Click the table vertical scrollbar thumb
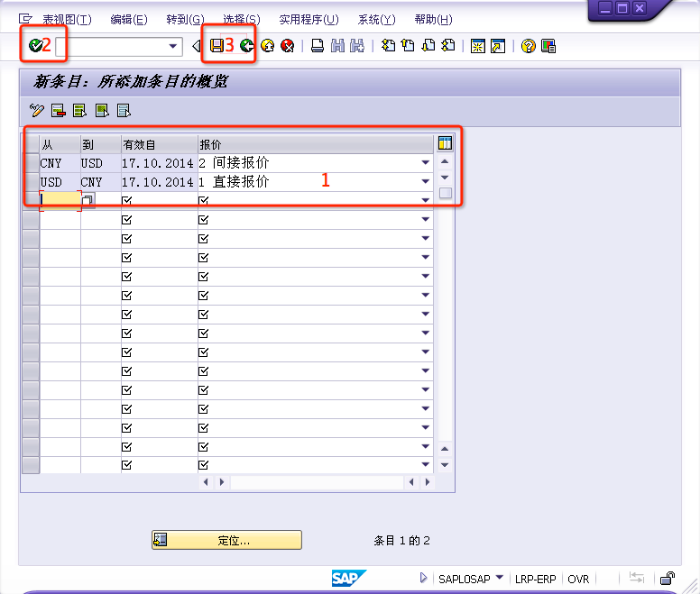Viewport: 700px width, 594px height. [445, 193]
